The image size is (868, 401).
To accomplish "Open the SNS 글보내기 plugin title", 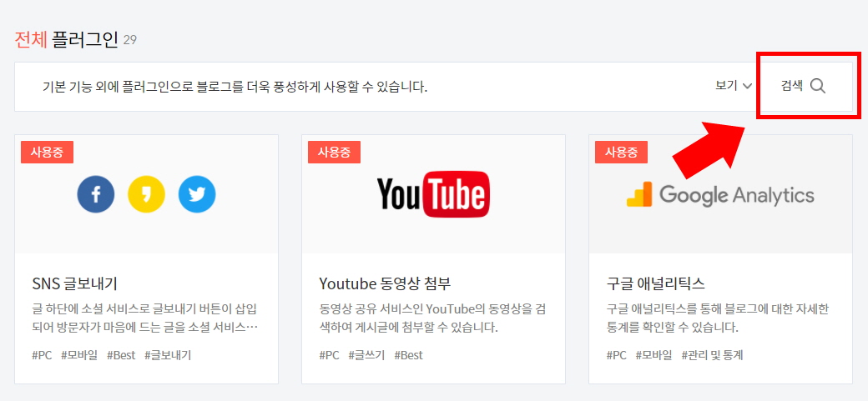I will (75, 283).
